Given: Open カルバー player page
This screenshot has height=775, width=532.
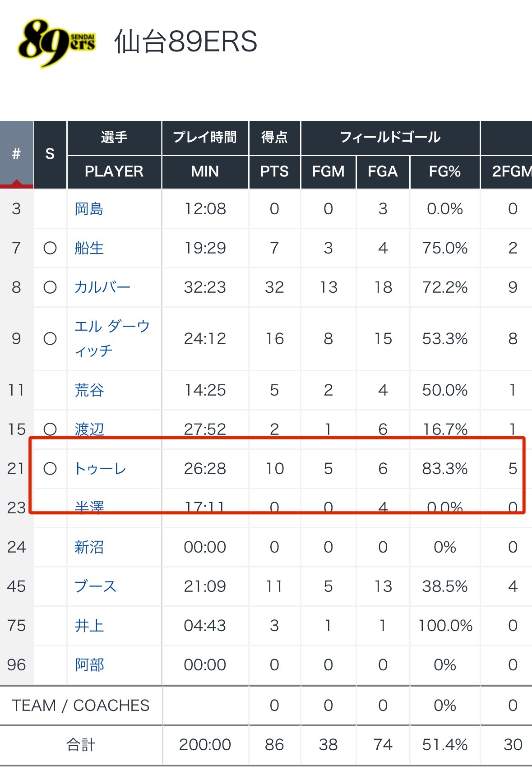Looking at the screenshot, I should point(102,287).
